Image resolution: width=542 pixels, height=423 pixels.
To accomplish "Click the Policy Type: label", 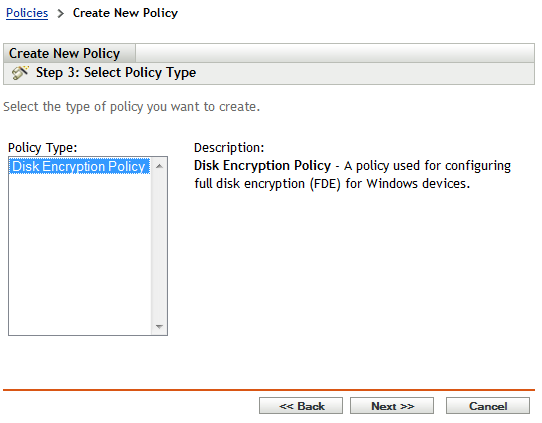I will 43,148.
